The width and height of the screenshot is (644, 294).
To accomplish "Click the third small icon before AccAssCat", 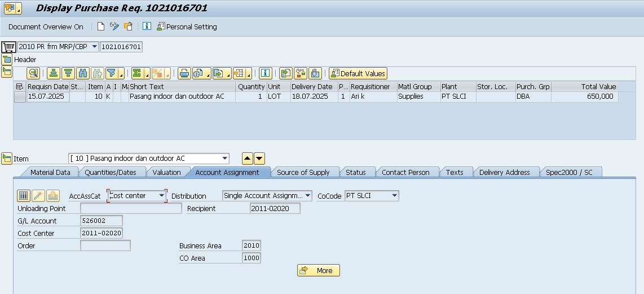I will tap(53, 196).
